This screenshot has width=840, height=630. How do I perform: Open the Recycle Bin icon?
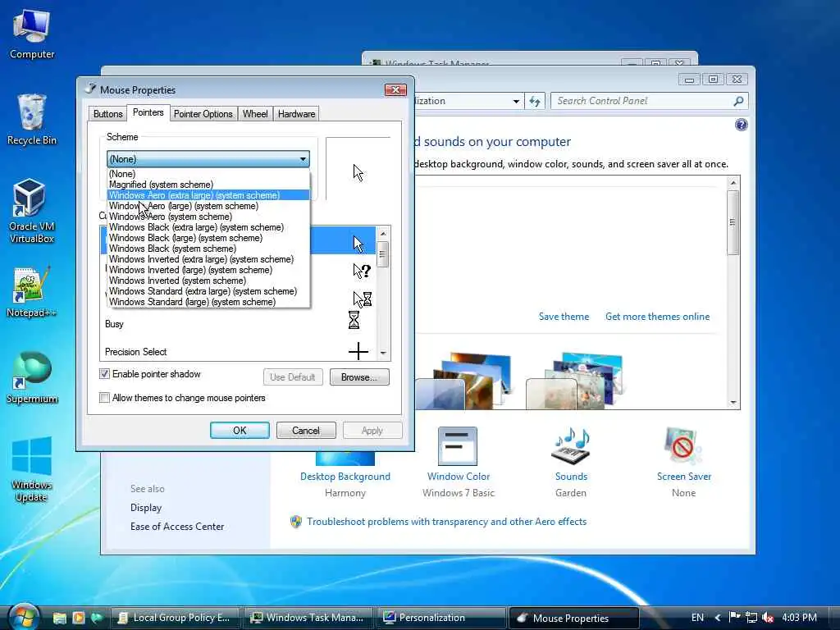pos(32,119)
